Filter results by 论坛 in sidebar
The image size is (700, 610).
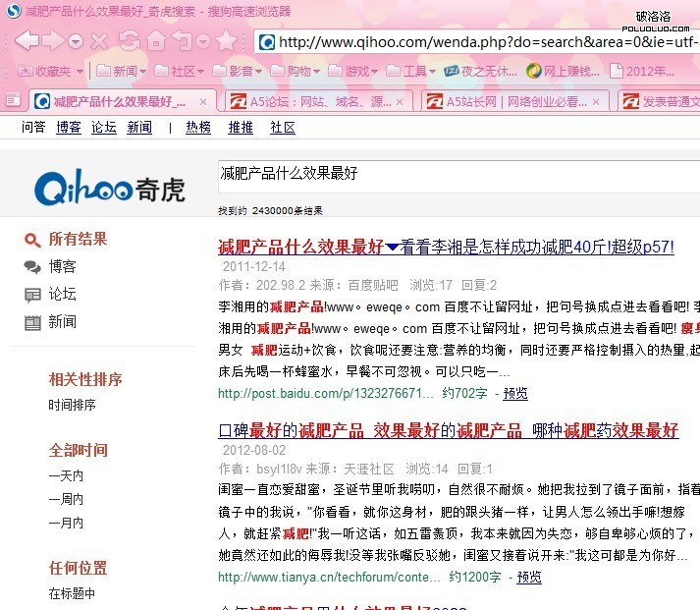[x=62, y=294]
